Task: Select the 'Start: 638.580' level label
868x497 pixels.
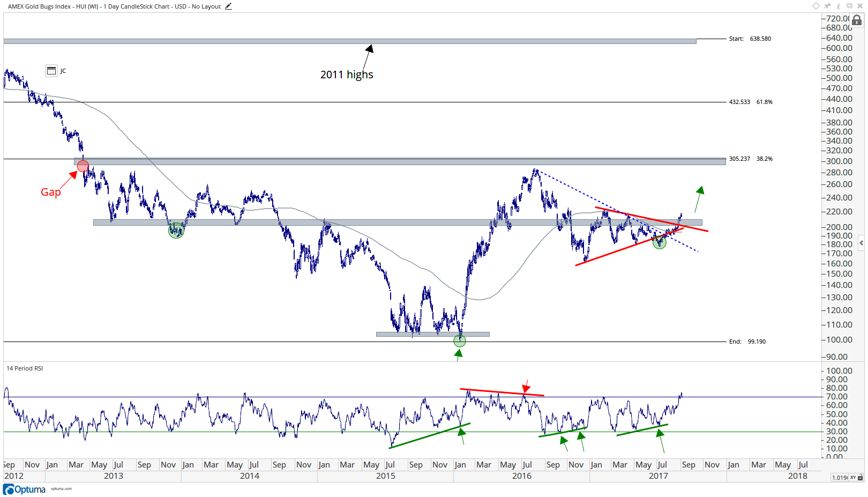Action: click(x=750, y=39)
